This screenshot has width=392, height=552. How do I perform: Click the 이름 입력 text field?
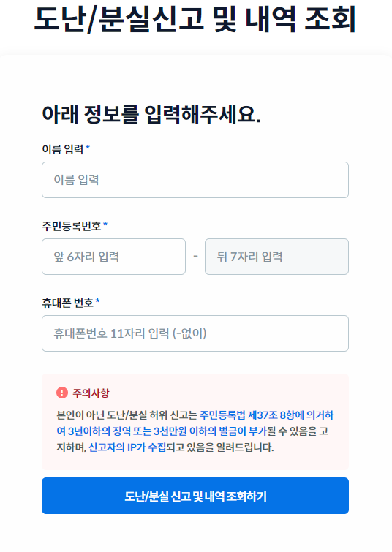click(x=195, y=180)
